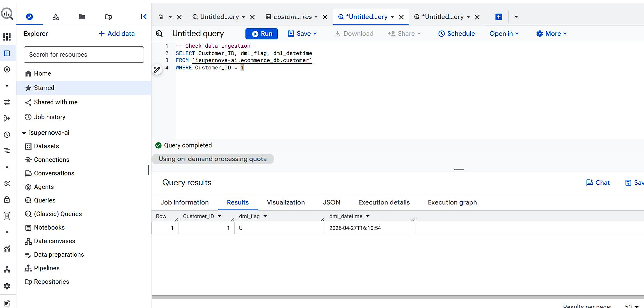This screenshot has height=308, width=644.
Task: Switch to Visualization tab
Action: 286,202
